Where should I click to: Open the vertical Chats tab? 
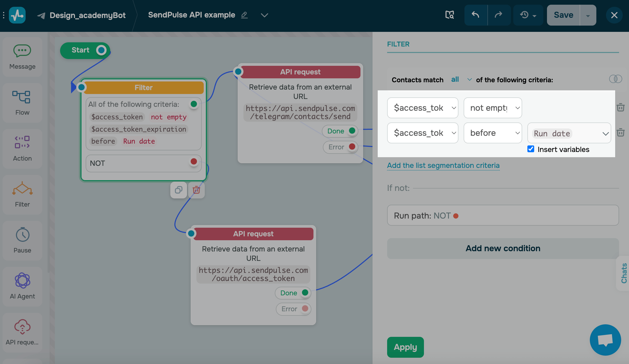coord(624,273)
